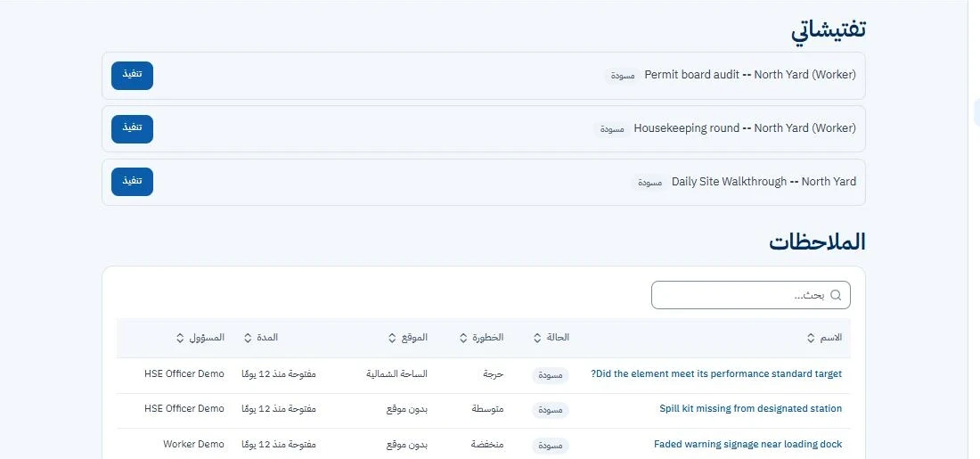Click الساحة الشمالية location cell
This screenshot has width=980, height=459.
pyautogui.click(x=396, y=374)
